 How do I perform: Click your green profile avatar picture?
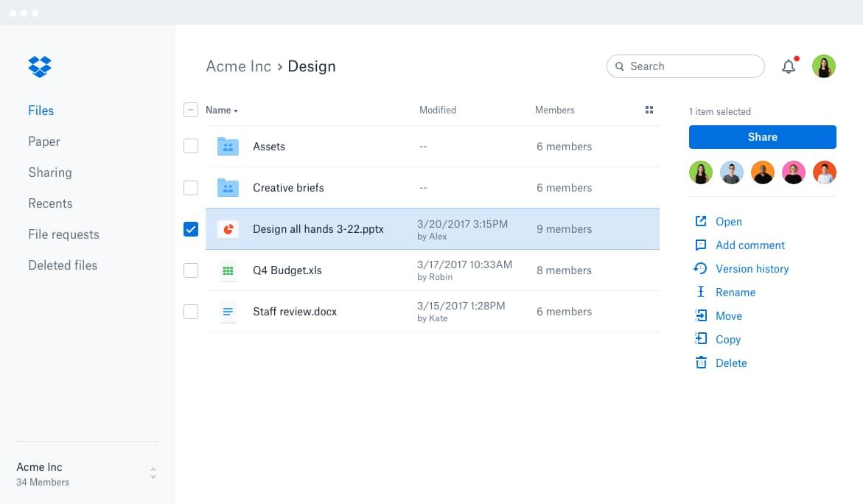point(823,66)
